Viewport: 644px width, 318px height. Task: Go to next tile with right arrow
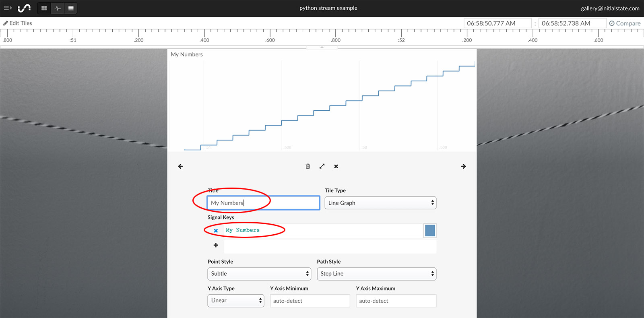tap(463, 166)
